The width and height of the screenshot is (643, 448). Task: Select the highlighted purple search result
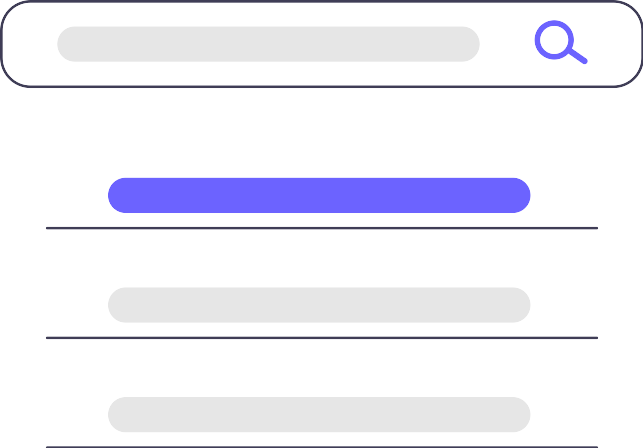click(318, 195)
